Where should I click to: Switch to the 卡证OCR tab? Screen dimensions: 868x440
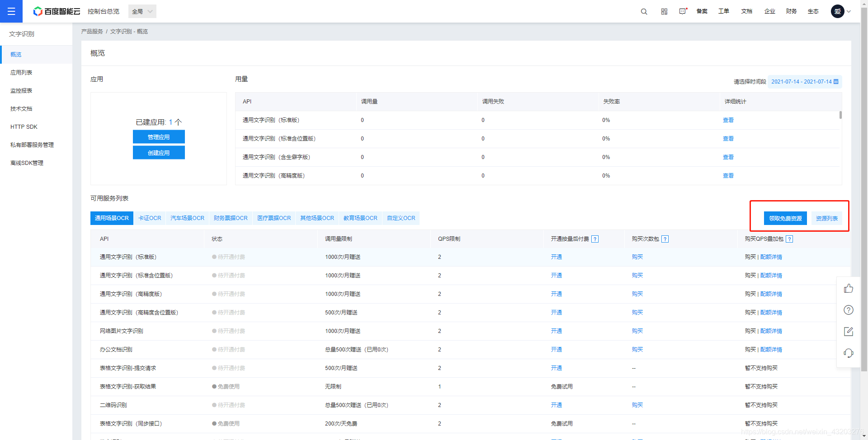(x=150, y=218)
